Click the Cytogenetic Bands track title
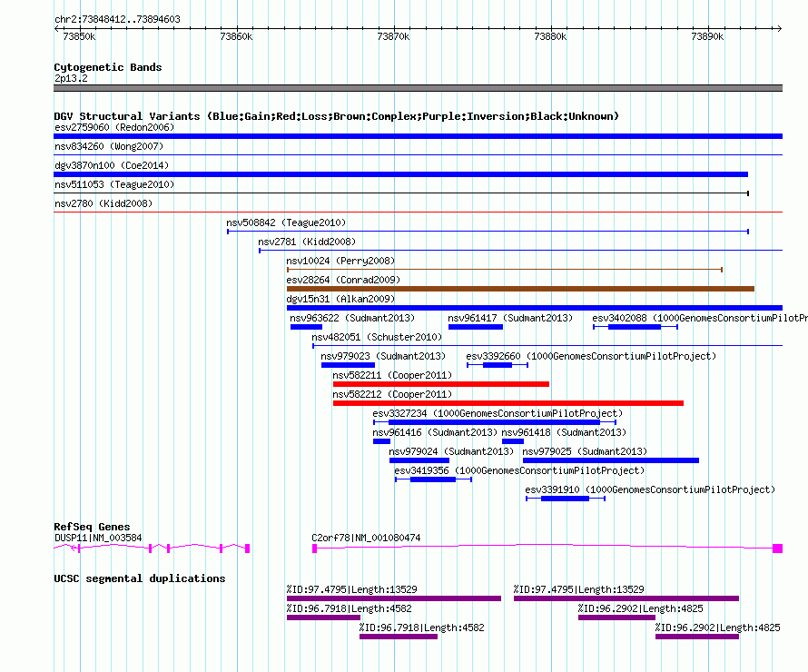 pos(108,67)
